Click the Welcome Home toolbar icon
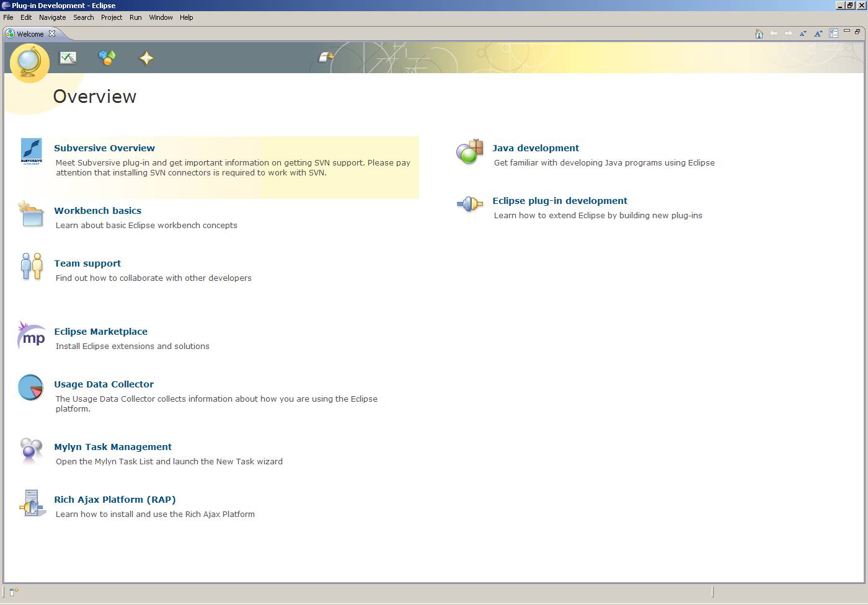This screenshot has height=605, width=868. [x=759, y=33]
